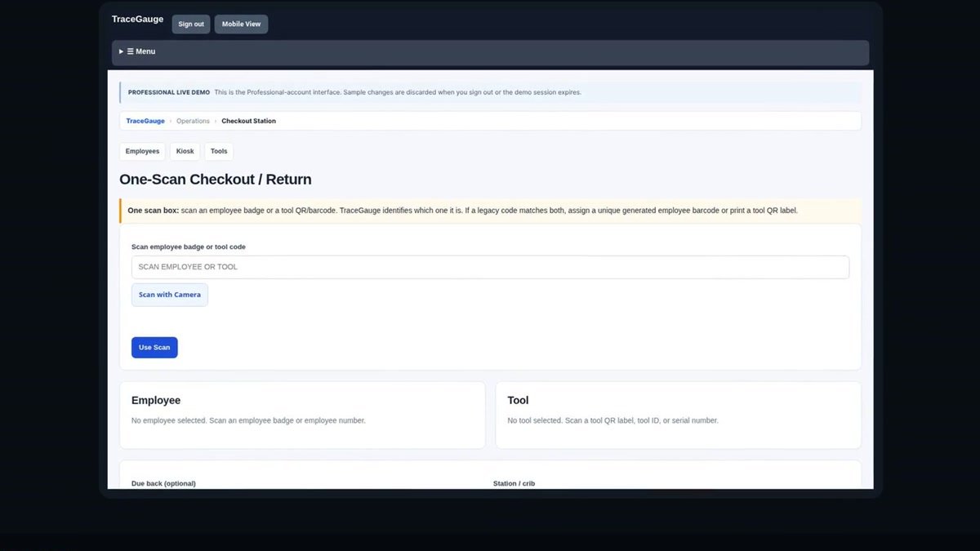Click the Checkout Station breadcrumb text
Viewport: 980px width, 551px height.
pyautogui.click(x=249, y=121)
